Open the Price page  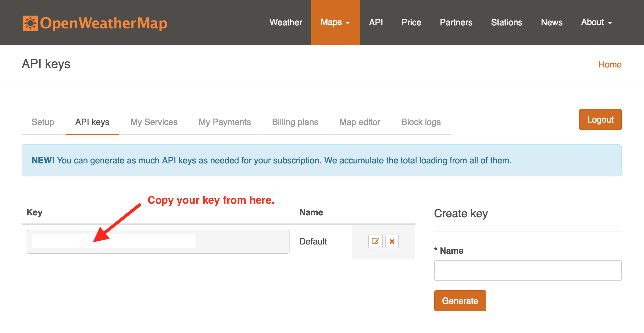[x=411, y=23]
